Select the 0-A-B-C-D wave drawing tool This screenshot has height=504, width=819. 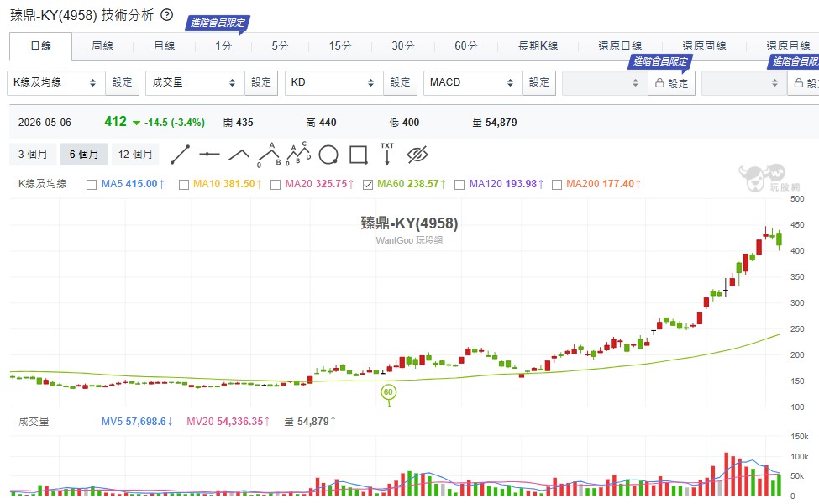point(299,154)
